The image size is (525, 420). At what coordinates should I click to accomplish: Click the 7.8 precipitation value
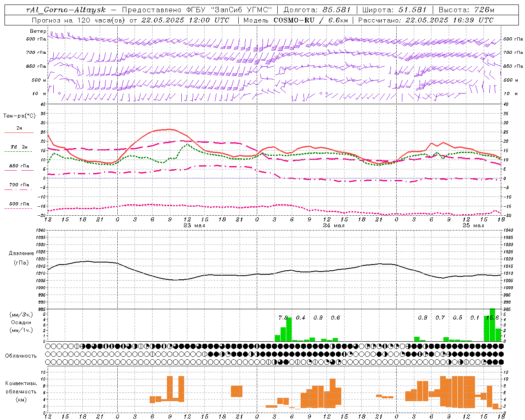(x=283, y=318)
